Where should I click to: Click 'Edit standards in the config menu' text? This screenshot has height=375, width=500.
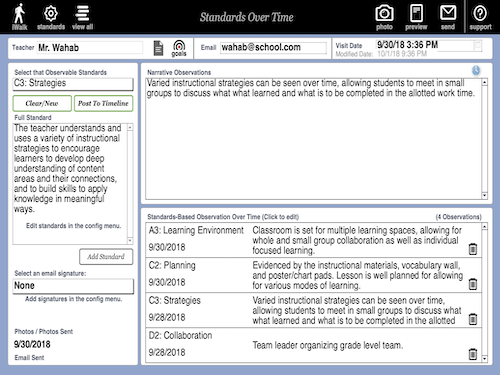[74, 226]
